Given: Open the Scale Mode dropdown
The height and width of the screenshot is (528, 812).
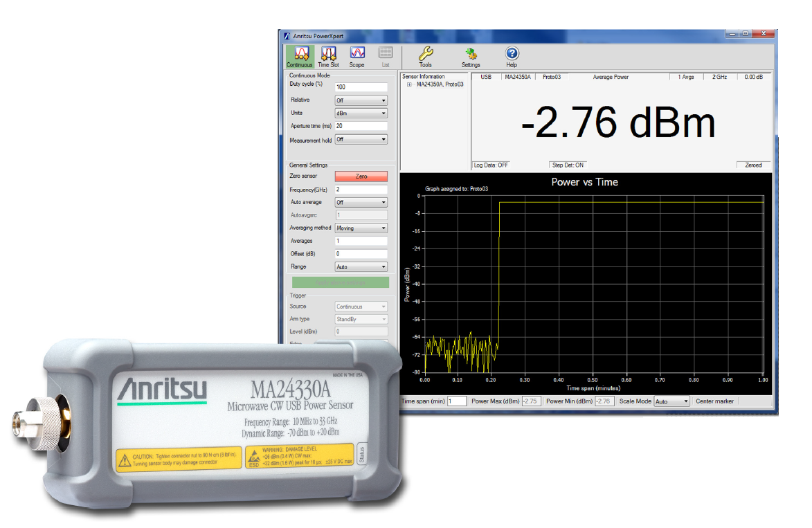Looking at the screenshot, I should point(671,401).
